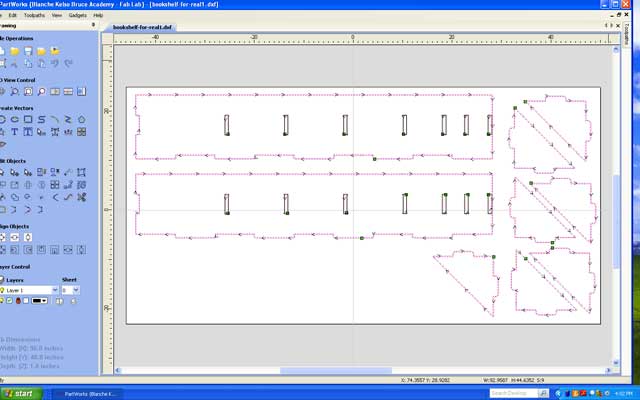Viewport: 640px width, 400px height.
Task: Toggle the white checkbox under the layer list
Action: click(26, 301)
